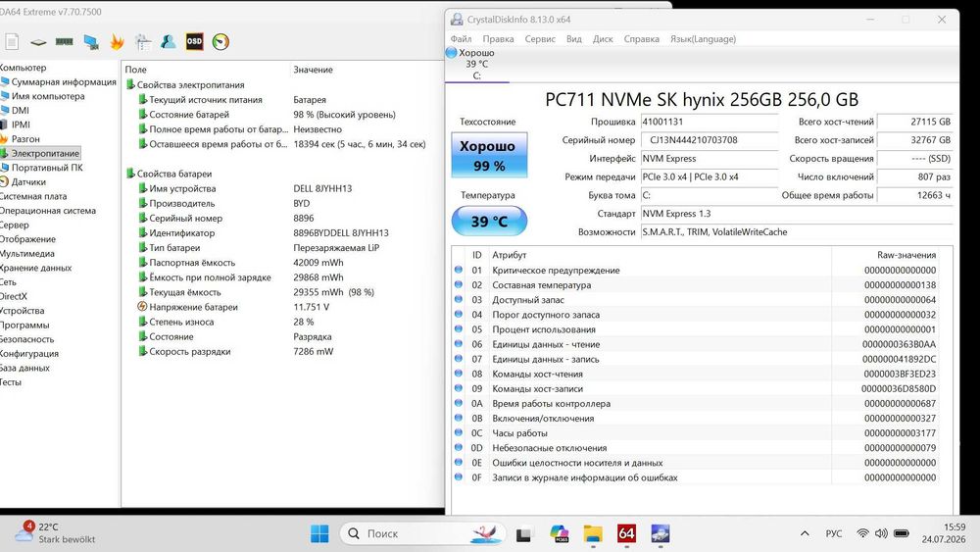Image resolution: width=980 pixels, height=552 pixels.
Task: Expand the Сервер category
Action: click(x=15, y=226)
